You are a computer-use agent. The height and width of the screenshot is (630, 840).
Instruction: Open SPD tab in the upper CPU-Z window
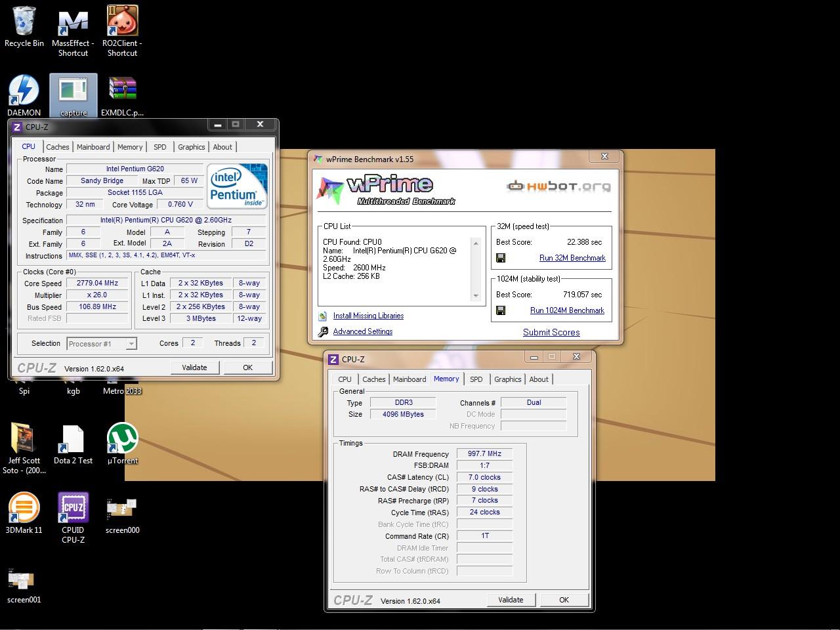tap(160, 147)
